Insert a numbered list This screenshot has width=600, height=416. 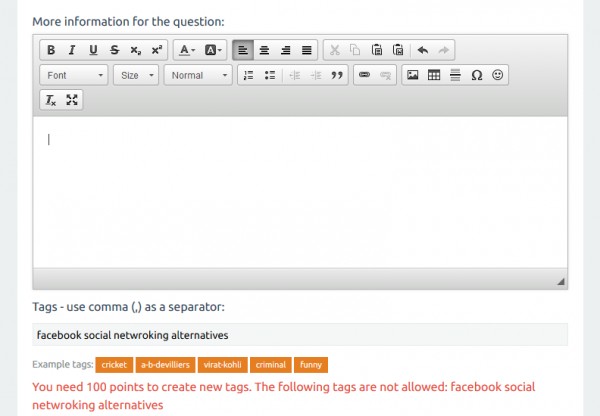pyautogui.click(x=249, y=75)
